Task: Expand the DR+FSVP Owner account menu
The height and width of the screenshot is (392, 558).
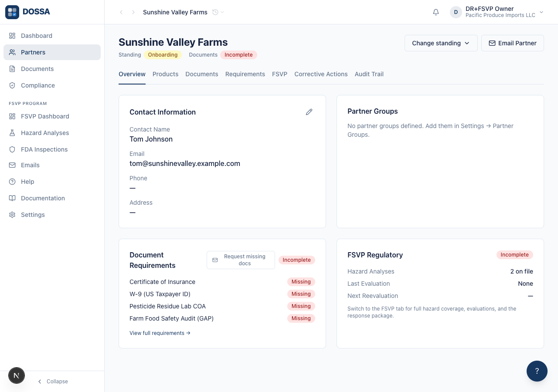Action: click(x=497, y=12)
